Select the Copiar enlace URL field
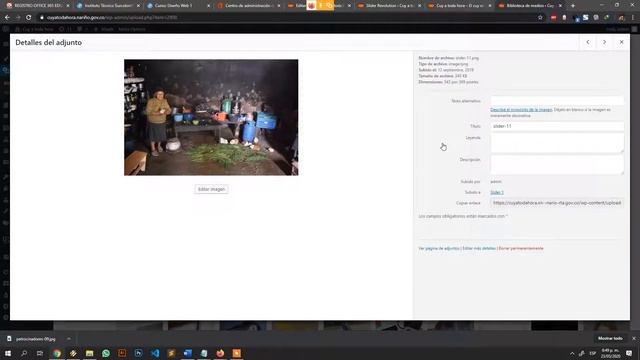The height and width of the screenshot is (360, 640). (557, 202)
